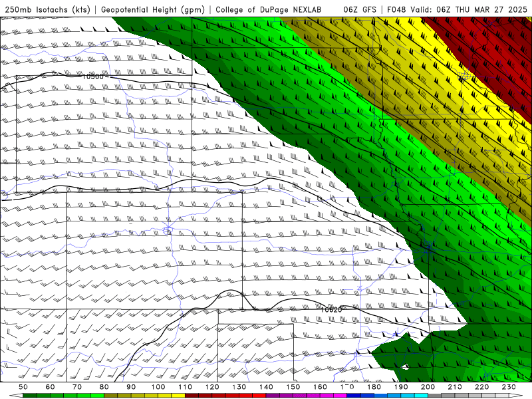Click the "Geopotential Height (gpm)" title text

(153, 9)
